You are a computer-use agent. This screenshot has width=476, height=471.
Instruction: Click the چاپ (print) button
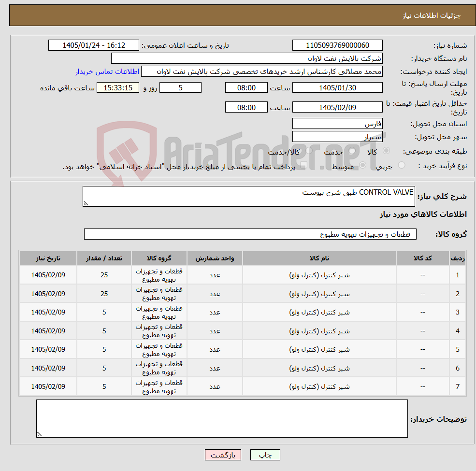(x=265, y=455)
